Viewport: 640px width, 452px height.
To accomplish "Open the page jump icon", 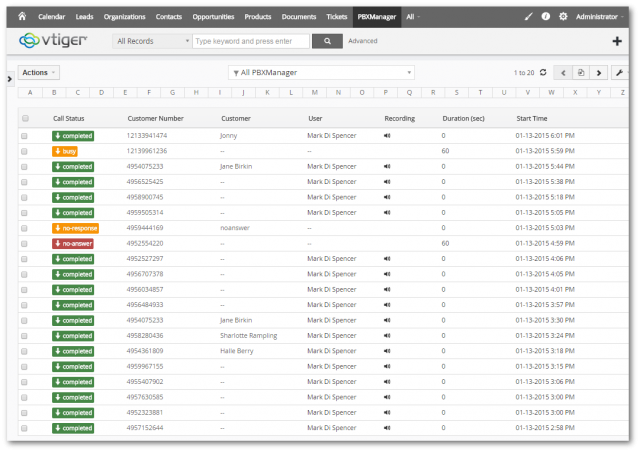I will [x=581, y=73].
